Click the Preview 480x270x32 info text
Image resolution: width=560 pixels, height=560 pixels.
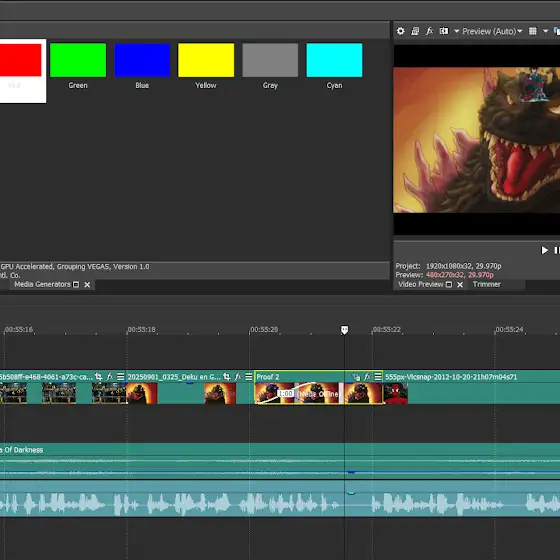click(x=444, y=275)
